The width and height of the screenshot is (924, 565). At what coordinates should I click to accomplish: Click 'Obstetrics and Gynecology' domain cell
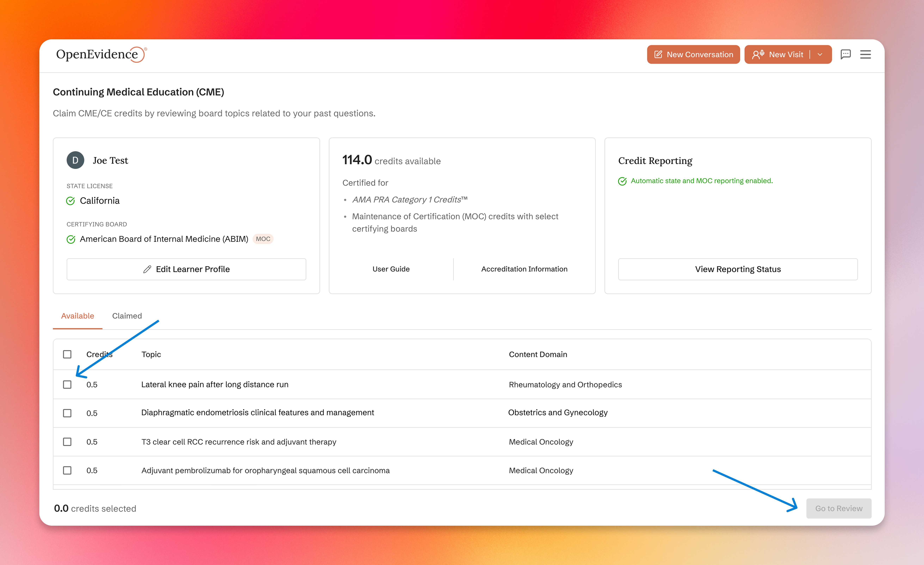point(558,412)
